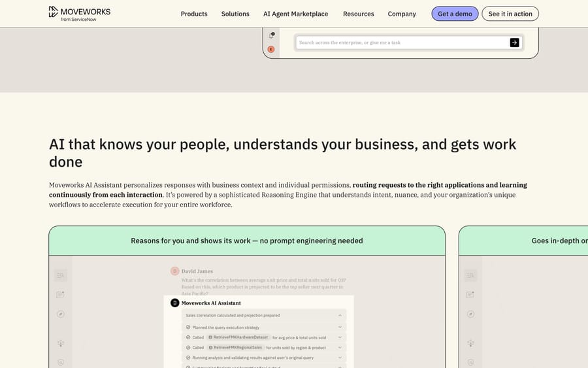Click RetrieveFMKHardwareDataset tag
The height and width of the screenshot is (368, 588).
click(238, 337)
